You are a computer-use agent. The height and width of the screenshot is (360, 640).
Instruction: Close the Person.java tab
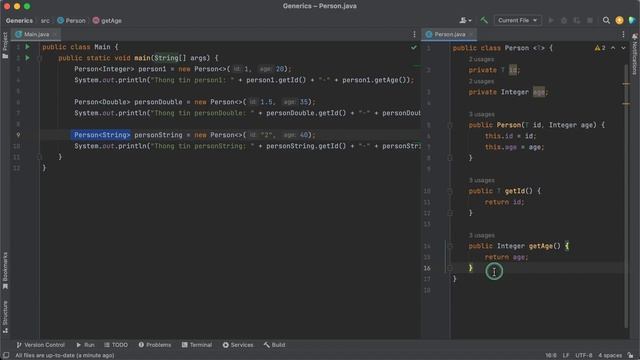point(471,34)
